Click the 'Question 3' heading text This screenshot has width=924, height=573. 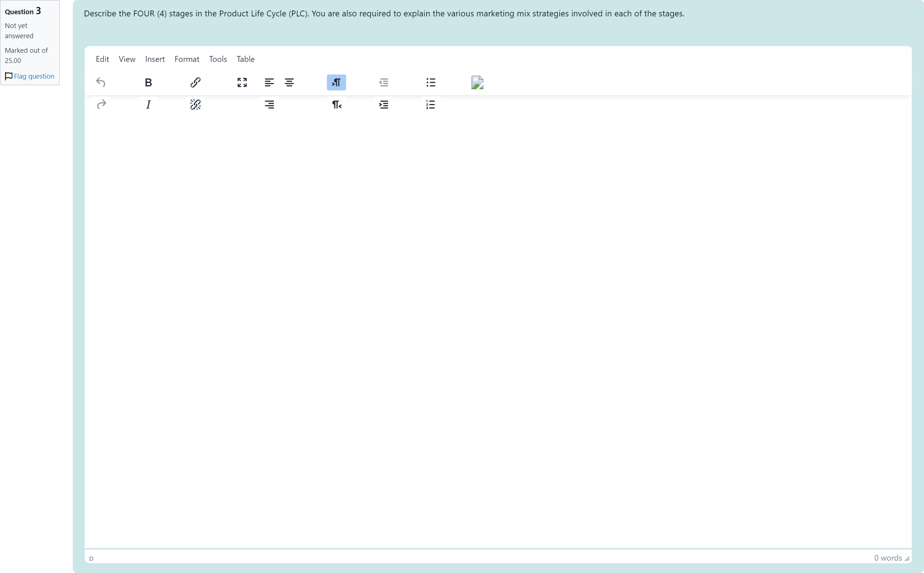(x=23, y=11)
